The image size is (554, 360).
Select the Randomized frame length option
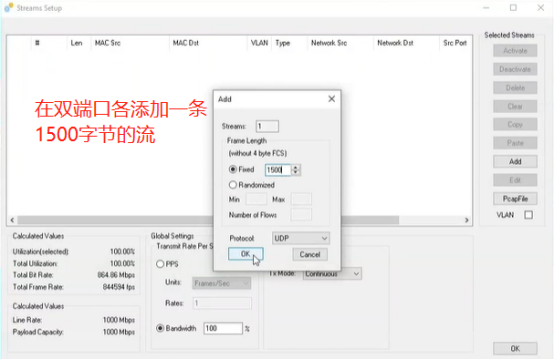tap(232, 185)
